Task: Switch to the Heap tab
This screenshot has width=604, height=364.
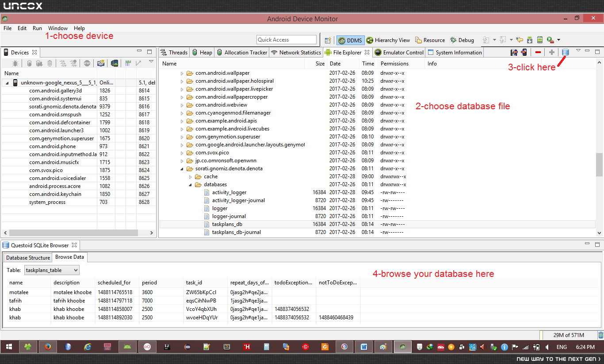Action: click(x=202, y=52)
